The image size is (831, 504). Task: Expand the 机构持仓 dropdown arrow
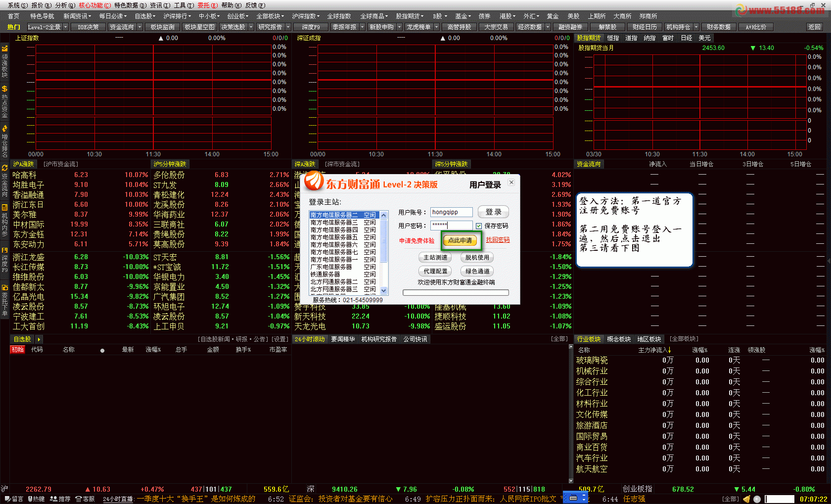click(696, 27)
